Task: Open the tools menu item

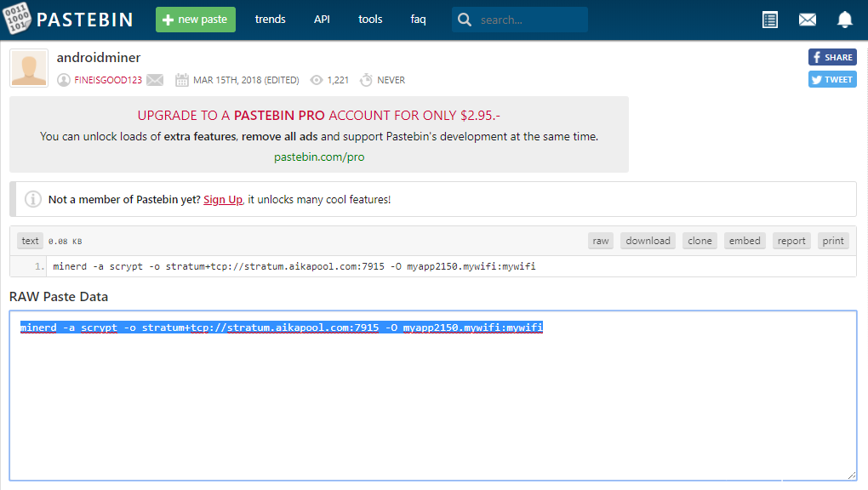Action: 370,20
